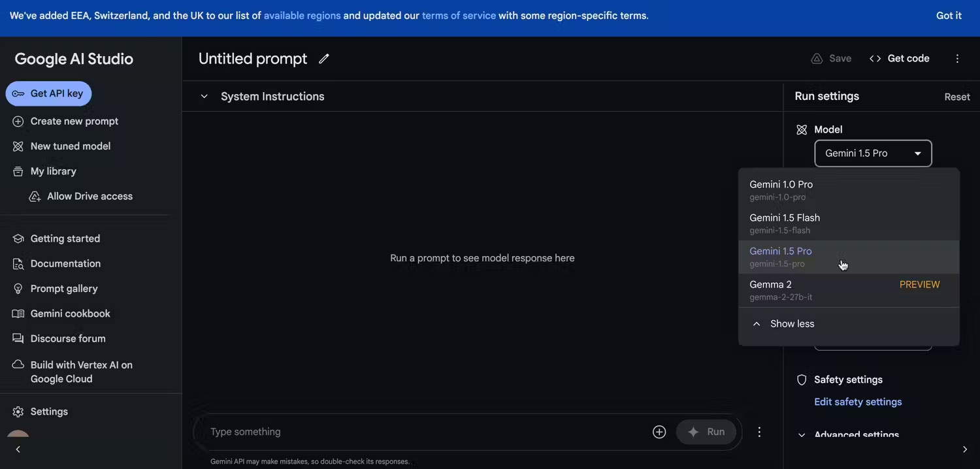Open Settings via the gear icon
Image resolution: width=980 pixels, height=469 pixels.
tap(18, 411)
